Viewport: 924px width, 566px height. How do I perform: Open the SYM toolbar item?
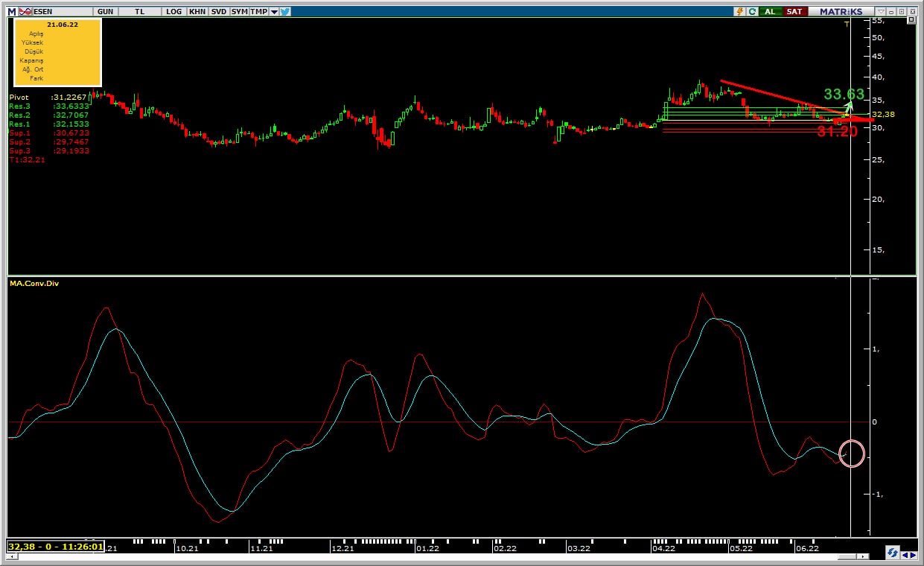(239, 12)
